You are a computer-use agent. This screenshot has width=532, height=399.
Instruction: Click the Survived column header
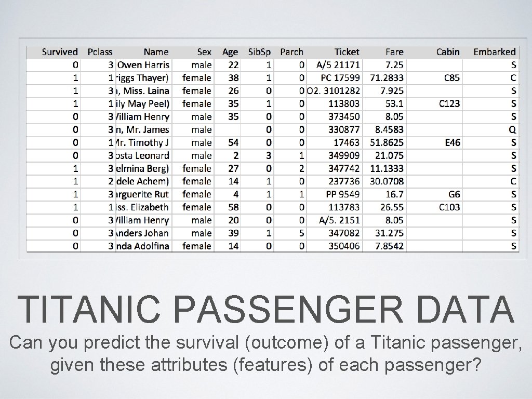point(60,52)
